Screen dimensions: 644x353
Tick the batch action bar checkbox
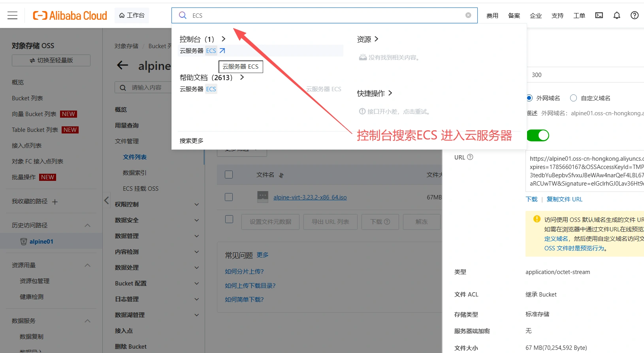coord(229,219)
